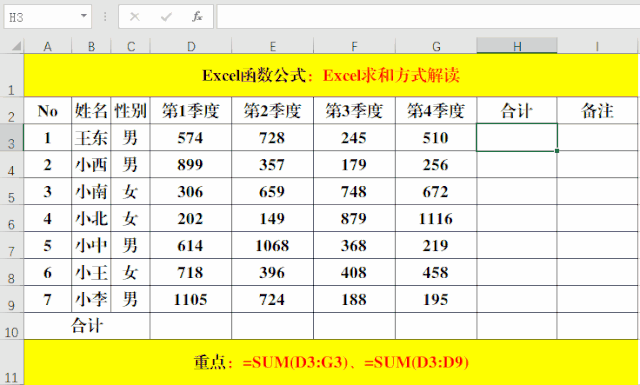Select row 5 header
Screen dimensions: 640x385
pyautogui.click(x=11, y=191)
